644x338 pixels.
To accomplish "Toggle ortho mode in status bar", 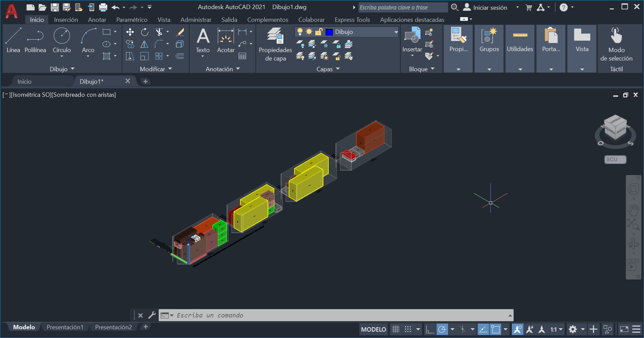I will (430, 329).
